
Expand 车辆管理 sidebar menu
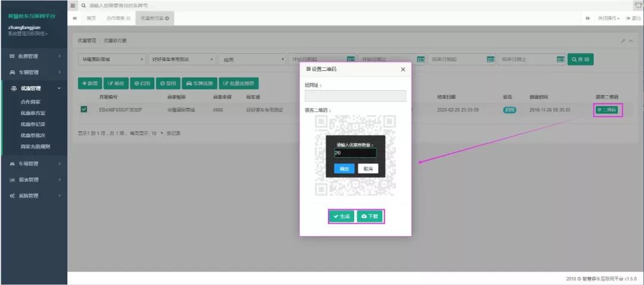[x=33, y=72]
